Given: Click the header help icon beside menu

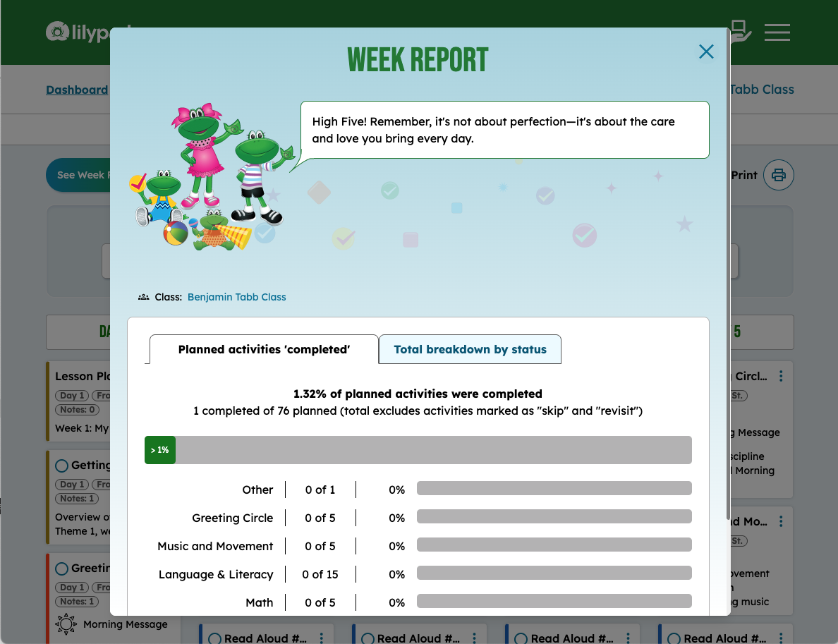Looking at the screenshot, I should 740,31.
